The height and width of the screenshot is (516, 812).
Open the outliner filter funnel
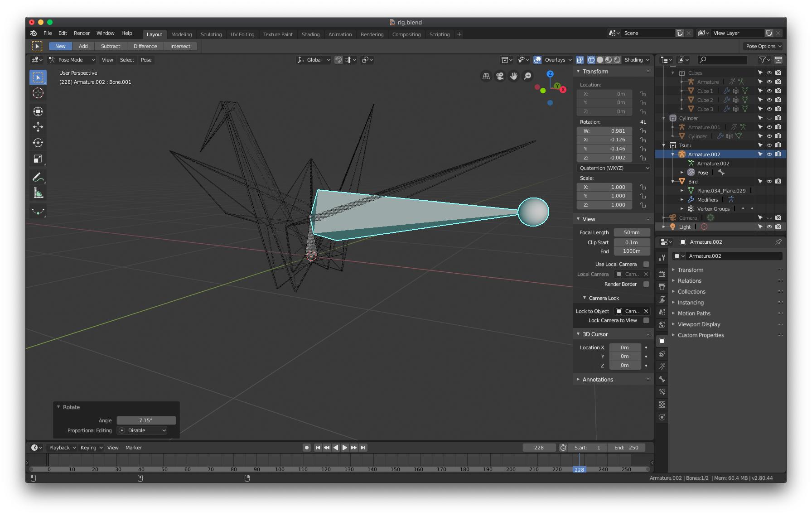[x=764, y=60]
